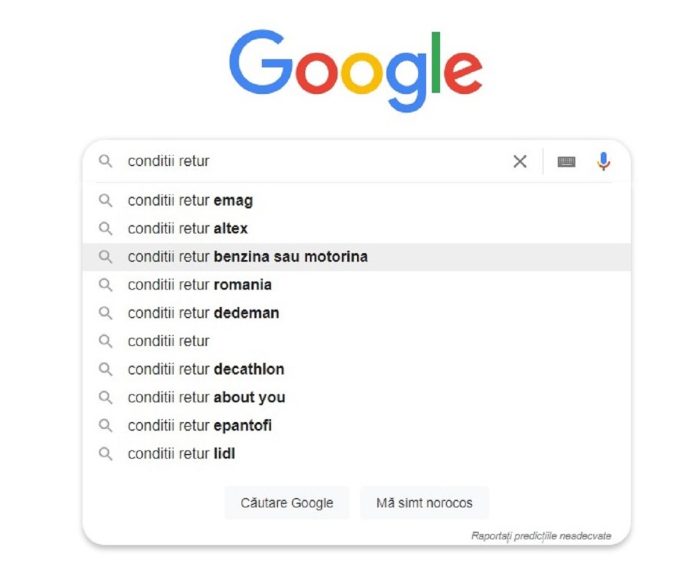This screenshot has width=696, height=577.
Task: Choose the "conditii retur about you" suggestion
Action: pyautogui.click(x=206, y=398)
